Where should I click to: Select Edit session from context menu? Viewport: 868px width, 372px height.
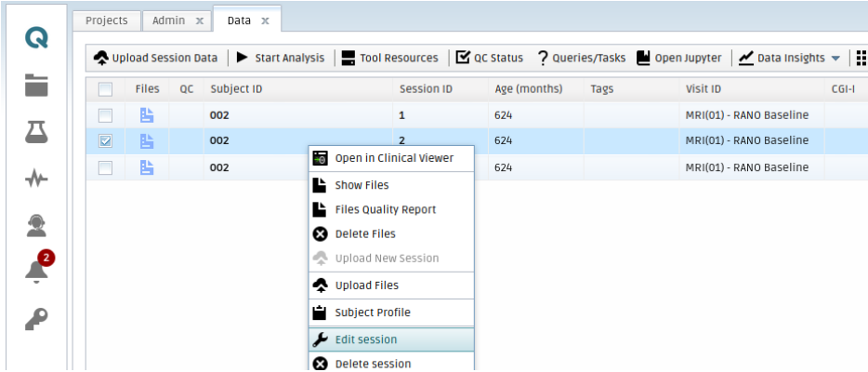pyautogui.click(x=365, y=339)
